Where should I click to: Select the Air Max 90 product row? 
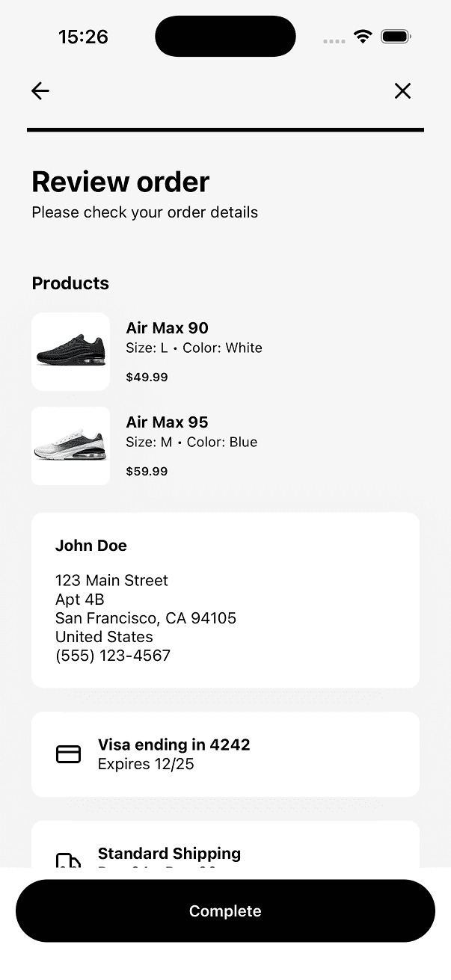point(224,351)
